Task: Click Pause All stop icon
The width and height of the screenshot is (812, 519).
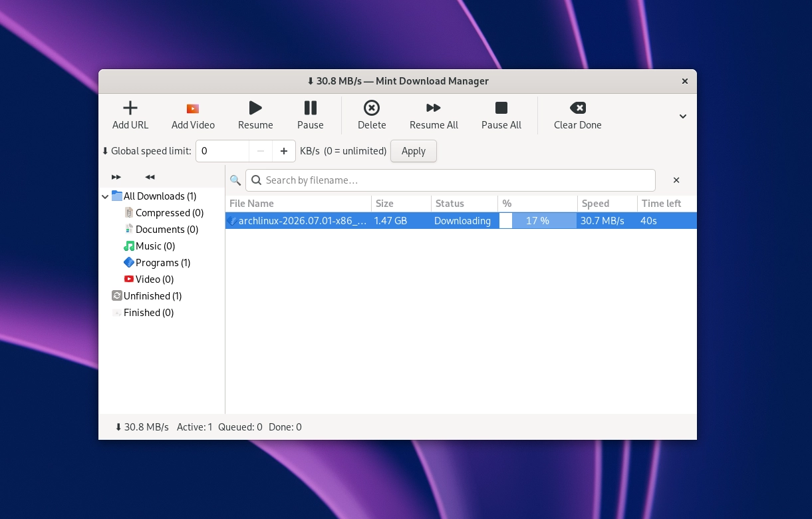Action: click(501, 108)
